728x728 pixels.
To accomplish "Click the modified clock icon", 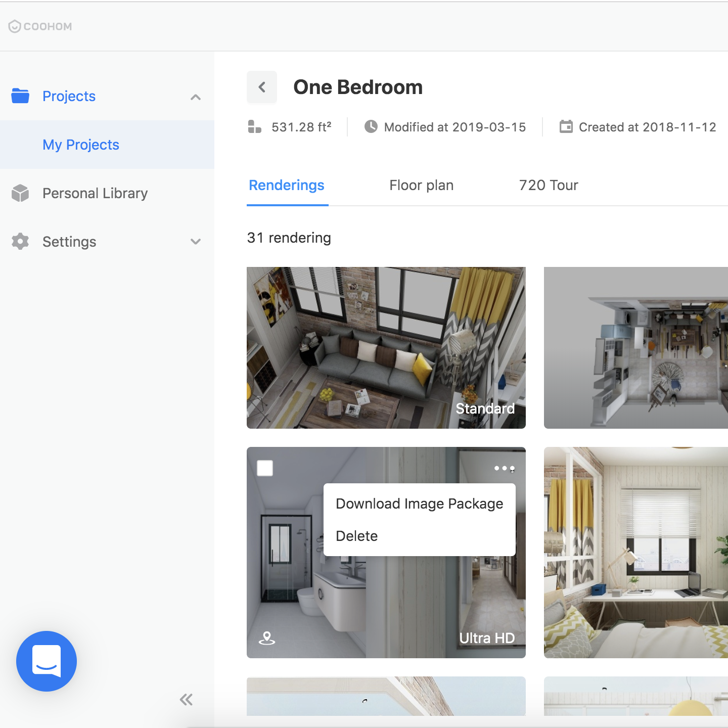I will point(371,126).
